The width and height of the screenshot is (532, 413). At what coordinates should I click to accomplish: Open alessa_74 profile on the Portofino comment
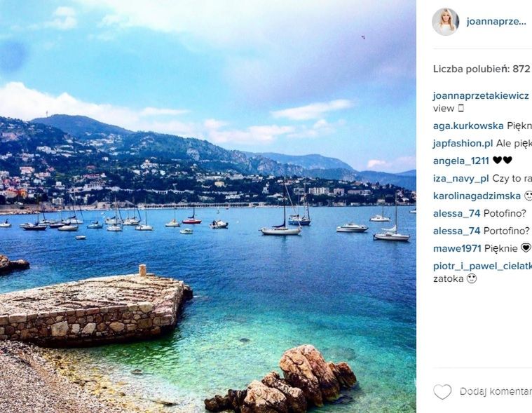(456, 231)
